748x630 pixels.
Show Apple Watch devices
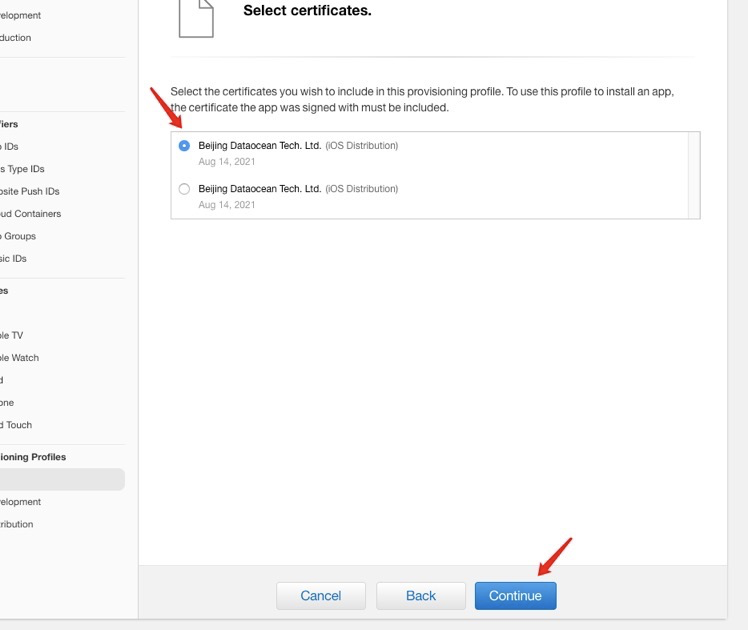tap(20, 358)
